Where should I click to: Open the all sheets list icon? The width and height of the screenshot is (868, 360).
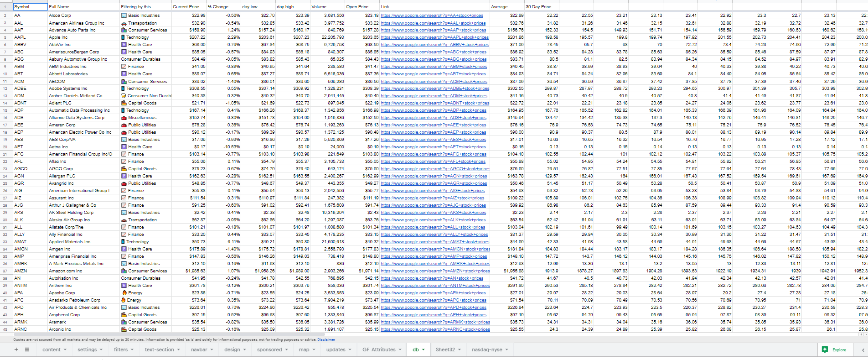click(x=27, y=350)
